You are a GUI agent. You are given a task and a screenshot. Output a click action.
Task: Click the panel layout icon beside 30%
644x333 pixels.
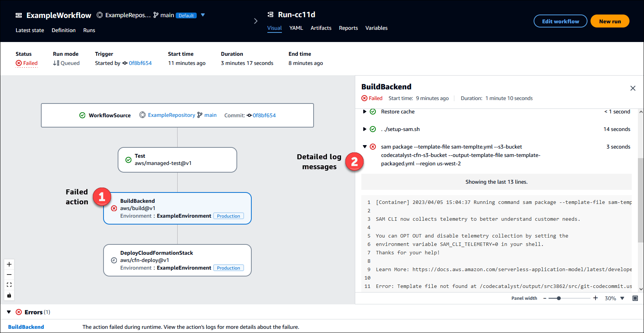pos(635,298)
